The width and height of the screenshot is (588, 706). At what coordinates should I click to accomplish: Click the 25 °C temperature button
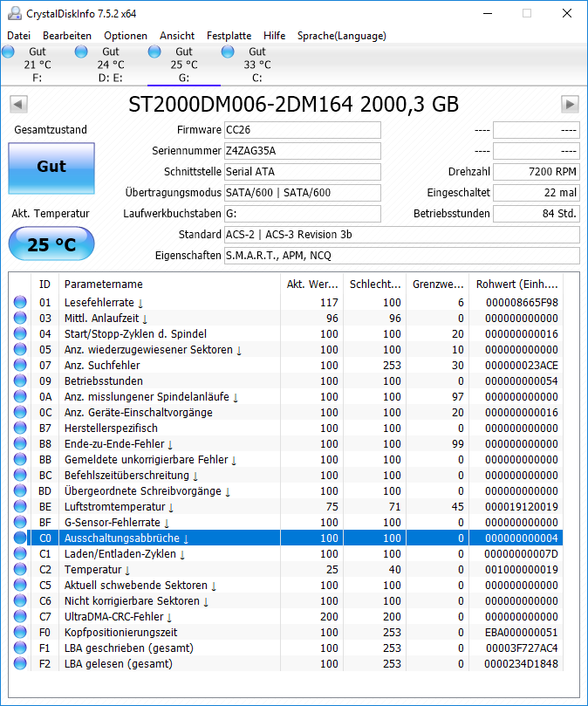[51, 243]
